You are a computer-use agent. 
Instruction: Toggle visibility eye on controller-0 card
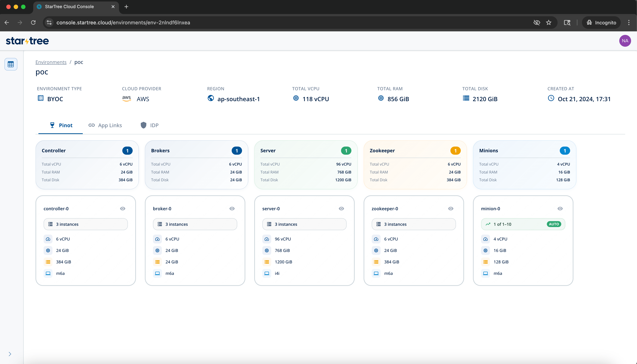coord(123,209)
